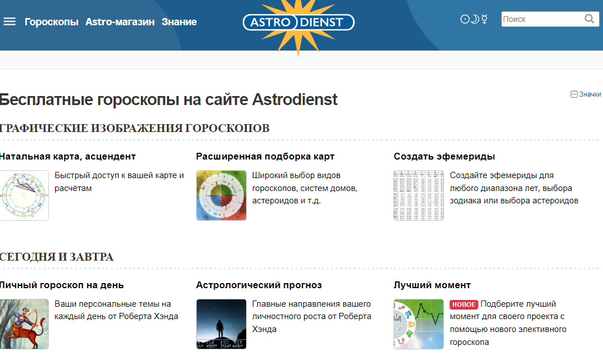Click the search magnifier icon
This screenshot has height=364, width=603.
[590, 19]
